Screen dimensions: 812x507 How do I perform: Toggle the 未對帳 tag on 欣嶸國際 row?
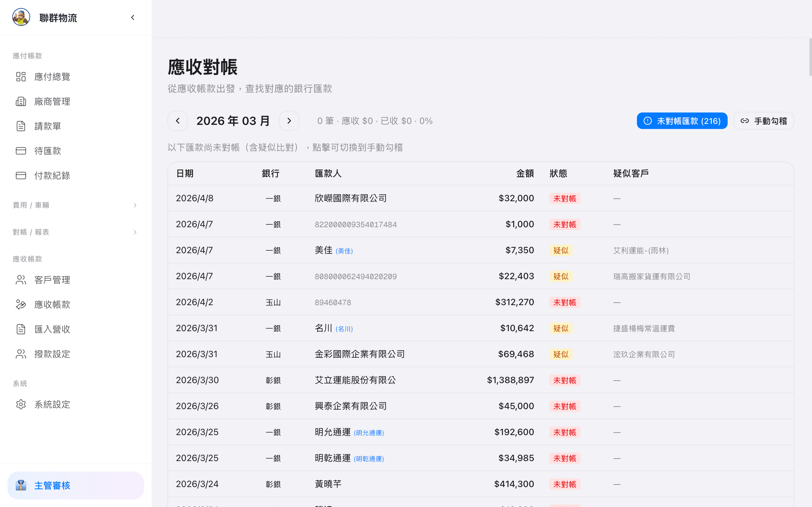565,198
